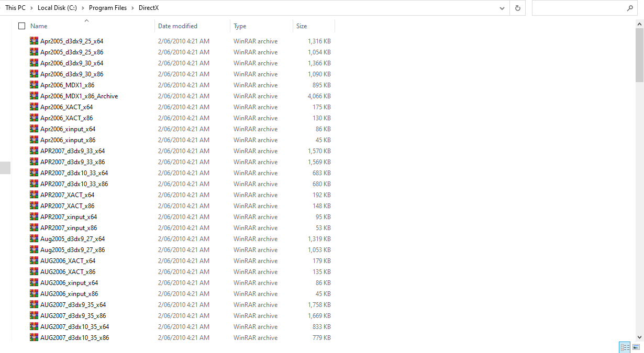Click the archive icon of AUG2006_XACT_x64
Screen dimensions: 644x353
pyautogui.click(x=34, y=260)
